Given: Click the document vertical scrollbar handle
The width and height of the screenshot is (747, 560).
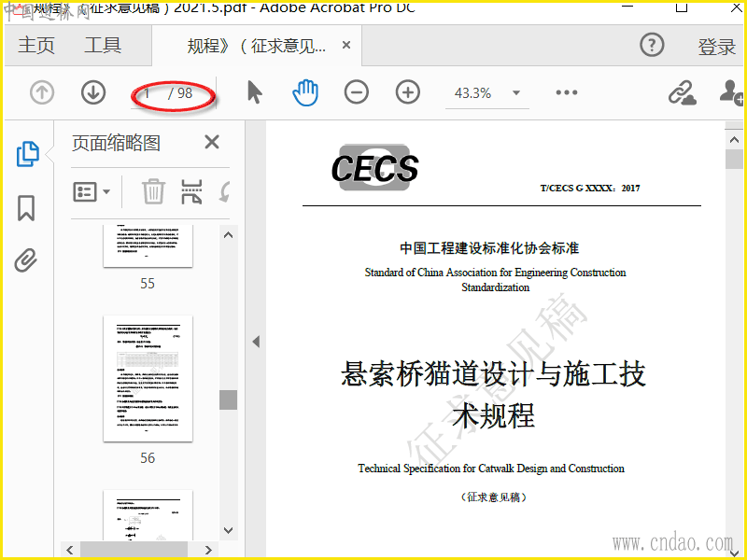Looking at the screenshot, I should 734,159.
